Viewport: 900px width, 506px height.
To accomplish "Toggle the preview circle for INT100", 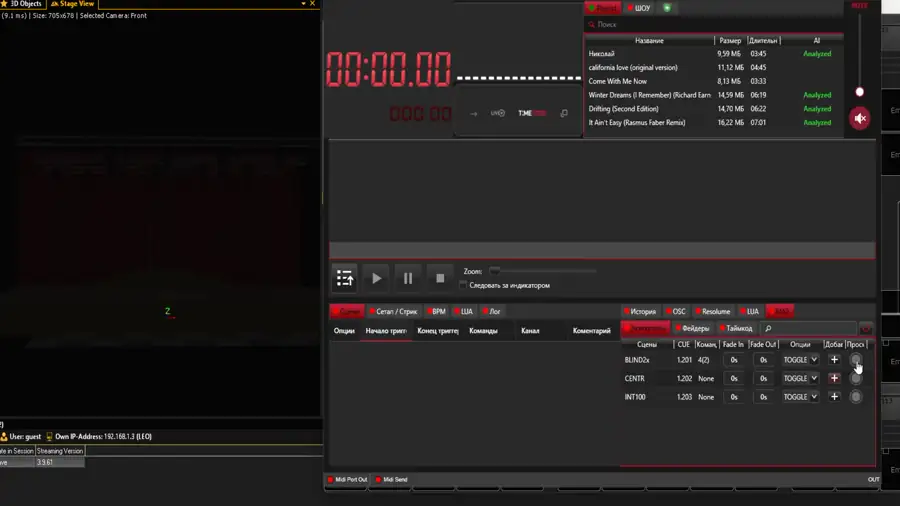I will [856, 396].
